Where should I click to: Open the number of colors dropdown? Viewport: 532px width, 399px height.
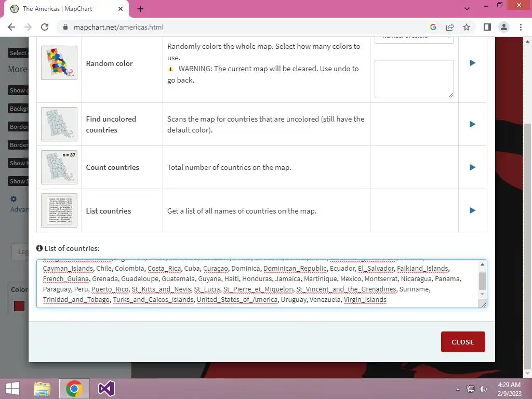pyautogui.click(x=414, y=39)
